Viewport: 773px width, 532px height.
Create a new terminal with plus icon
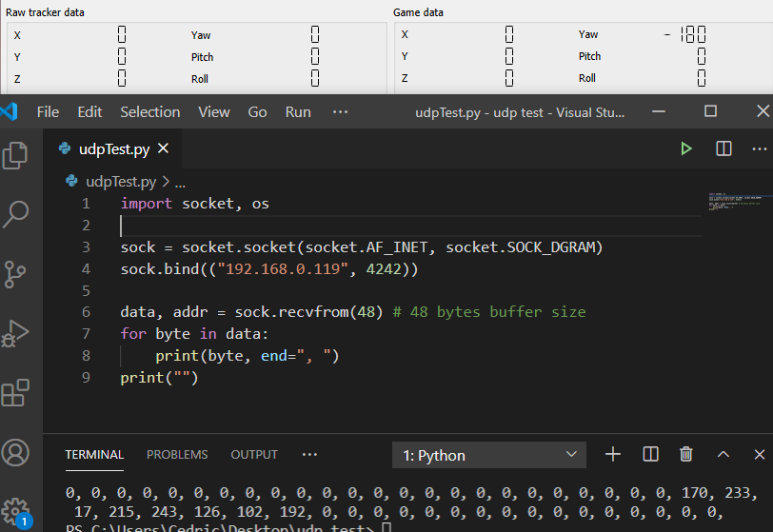[613, 454]
